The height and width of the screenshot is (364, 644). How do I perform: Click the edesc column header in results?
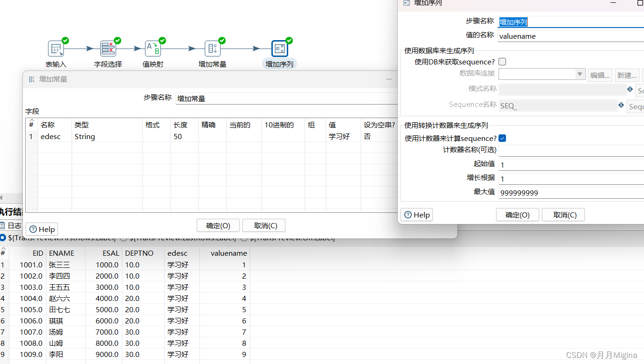click(x=182, y=253)
